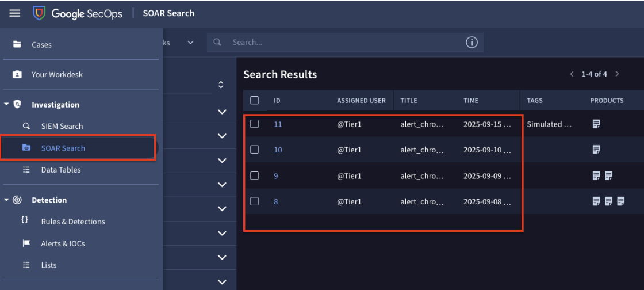Viewport: 644px width, 290px height.
Task: Toggle the select-all checkbox in header
Action: (x=254, y=100)
